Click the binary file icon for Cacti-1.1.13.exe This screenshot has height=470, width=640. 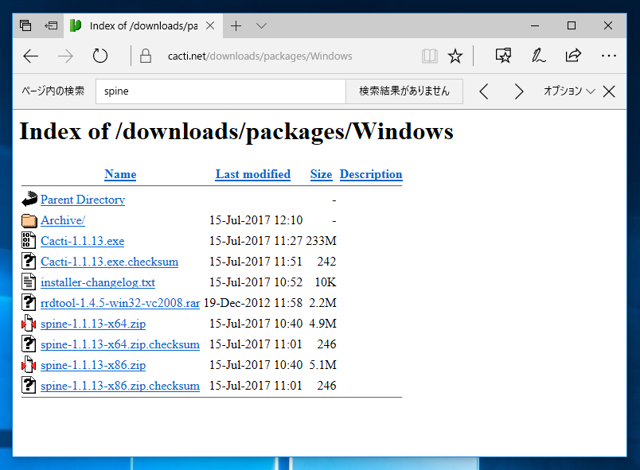tap(29, 240)
